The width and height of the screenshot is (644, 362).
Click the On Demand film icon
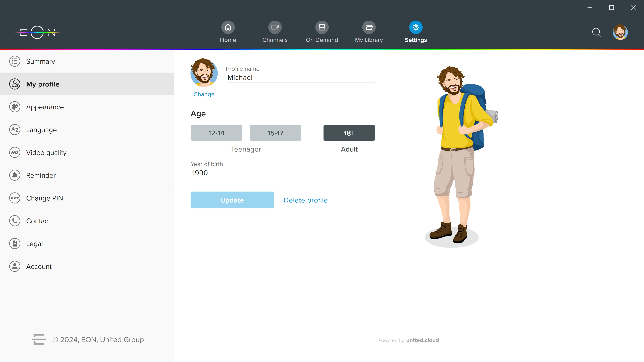(x=322, y=27)
